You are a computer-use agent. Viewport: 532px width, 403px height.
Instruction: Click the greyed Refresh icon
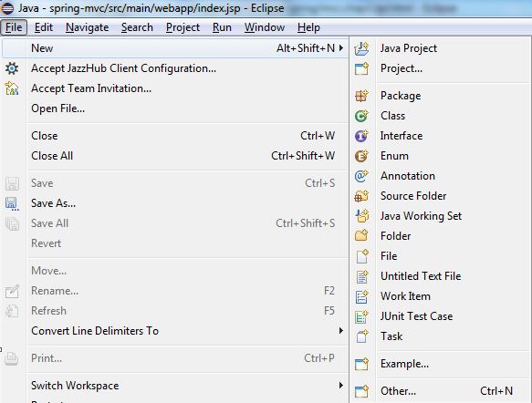pyautogui.click(x=12, y=311)
